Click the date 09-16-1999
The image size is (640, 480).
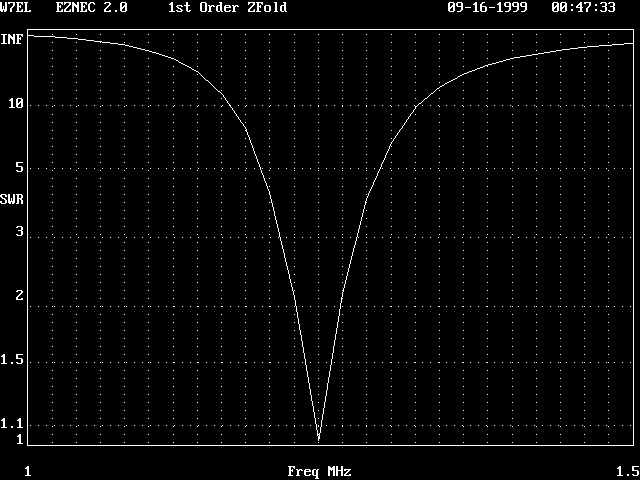pyautogui.click(x=487, y=7)
